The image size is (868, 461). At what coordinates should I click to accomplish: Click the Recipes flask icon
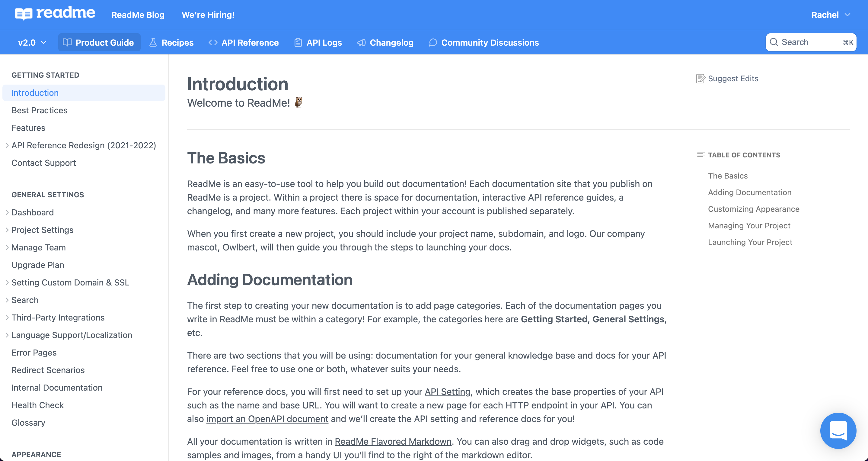click(x=153, y=43)
